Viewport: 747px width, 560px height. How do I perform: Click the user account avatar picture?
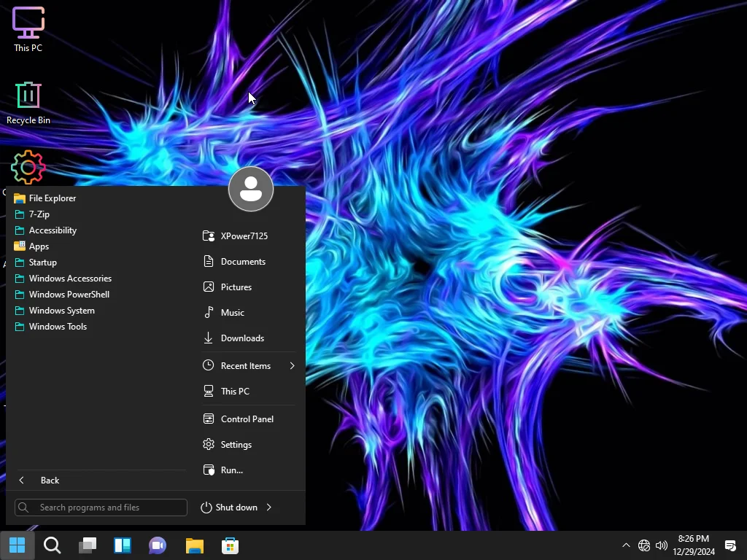[x=251, y=189]
